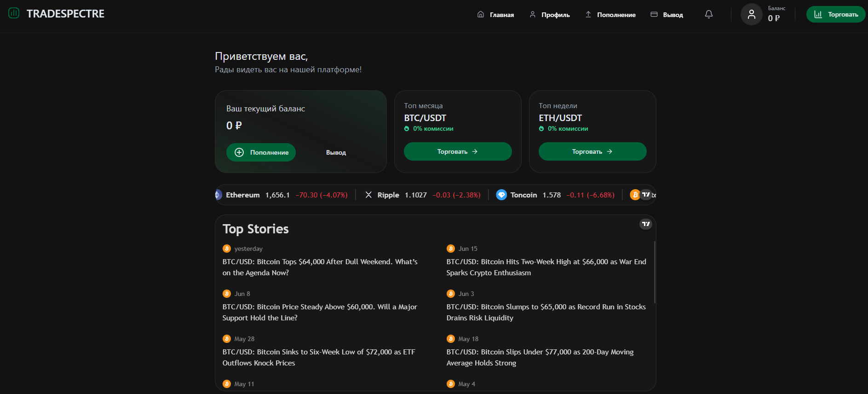Click Пополнение button in balance card
The height and width of the screenshot is (394, 868).
tap(261, 152)
